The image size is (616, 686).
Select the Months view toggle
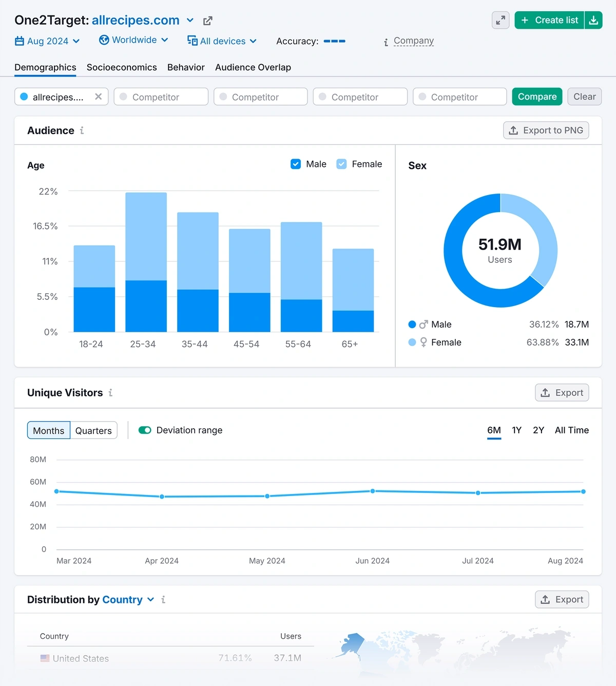point(49,430)
